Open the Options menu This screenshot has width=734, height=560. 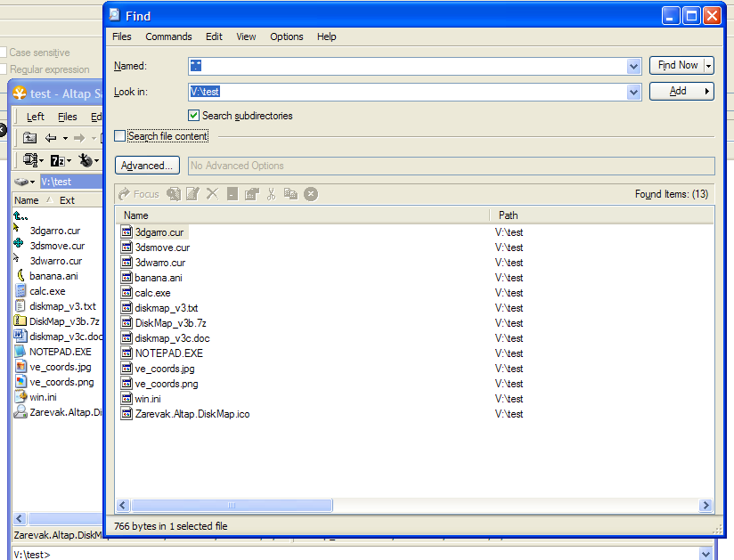pos(287,37)
